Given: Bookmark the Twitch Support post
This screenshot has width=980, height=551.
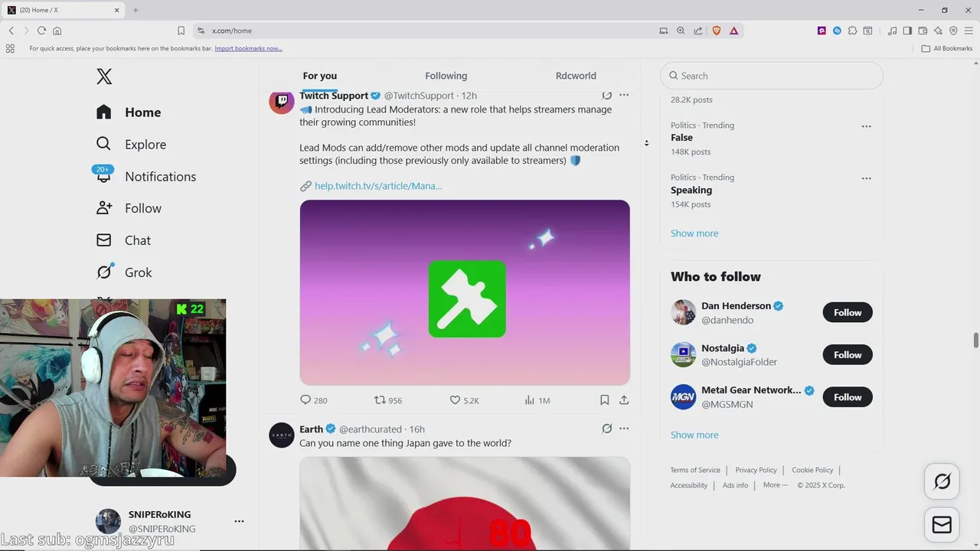Looking at the screenshot, I should 604,400.
